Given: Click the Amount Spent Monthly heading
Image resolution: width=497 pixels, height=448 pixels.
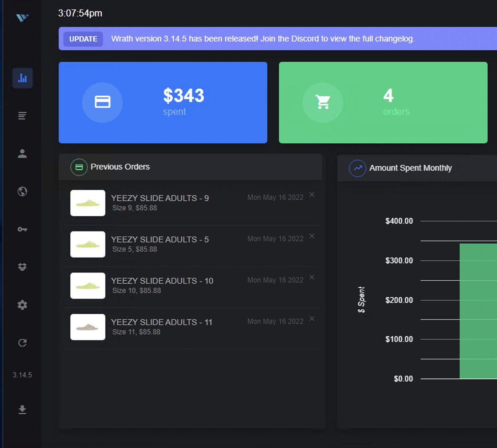Looking at the screenshot, I should click(x=410, y=168).
